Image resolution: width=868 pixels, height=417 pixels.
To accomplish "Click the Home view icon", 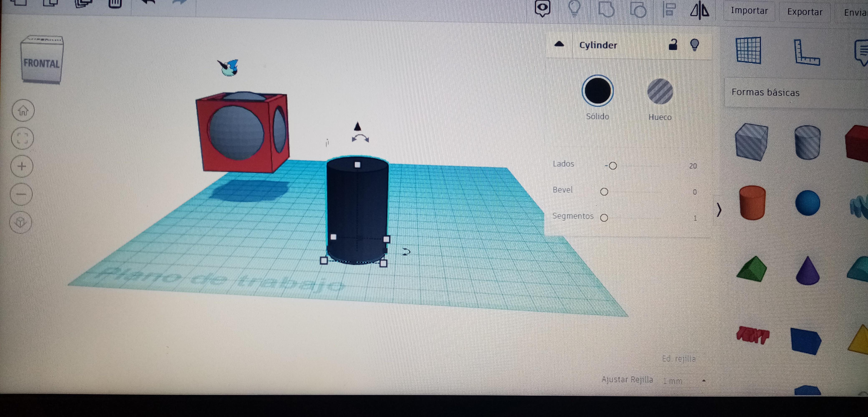I will [x=23, y=111].
